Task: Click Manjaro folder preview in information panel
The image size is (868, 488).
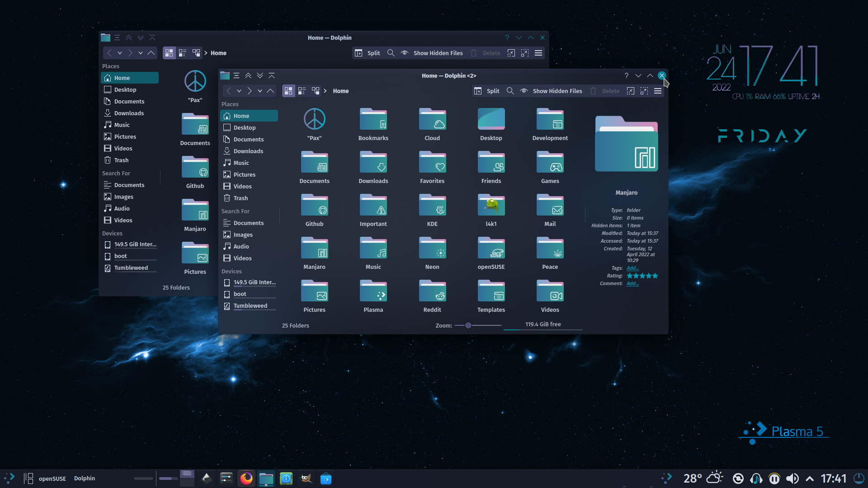Action: pyautogui.click(x=627, y=144)
